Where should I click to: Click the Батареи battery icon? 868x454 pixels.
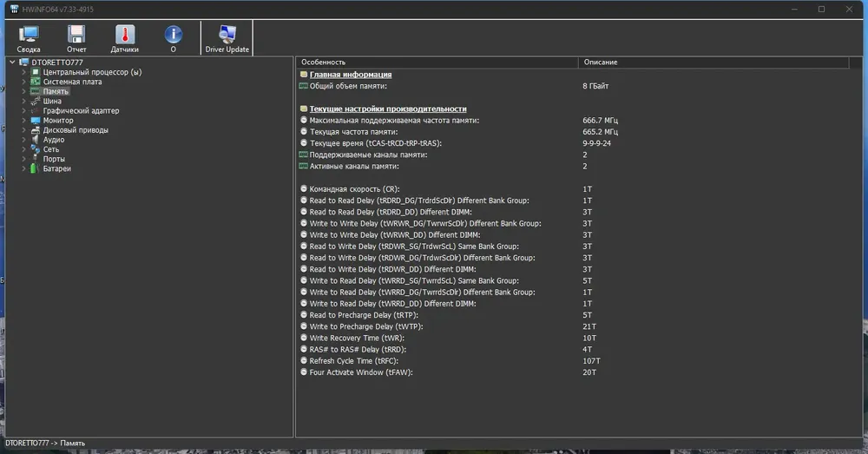click(35, 168)
